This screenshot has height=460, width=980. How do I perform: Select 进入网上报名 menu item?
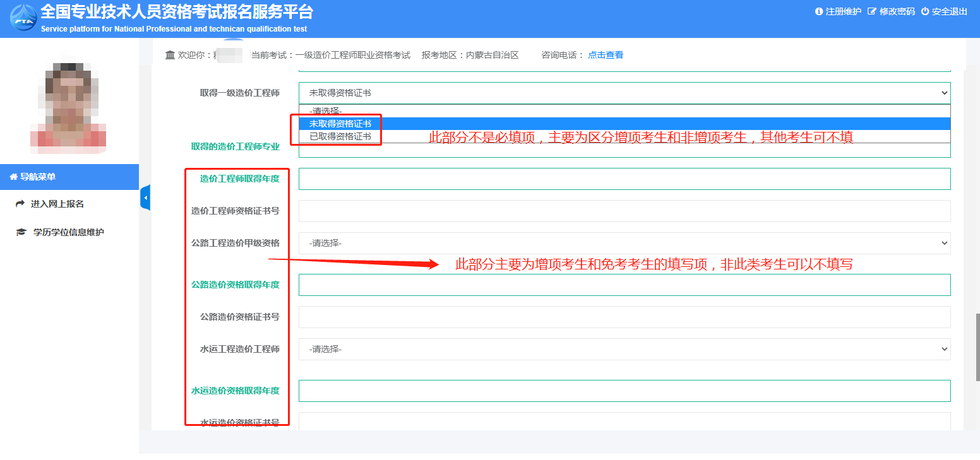tap(57, 204)
